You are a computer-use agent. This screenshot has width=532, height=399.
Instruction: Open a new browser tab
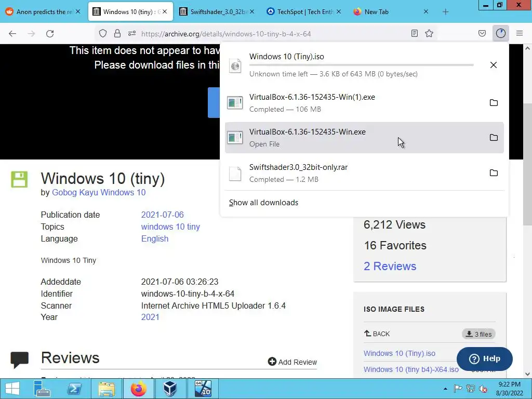coord(445,12)
